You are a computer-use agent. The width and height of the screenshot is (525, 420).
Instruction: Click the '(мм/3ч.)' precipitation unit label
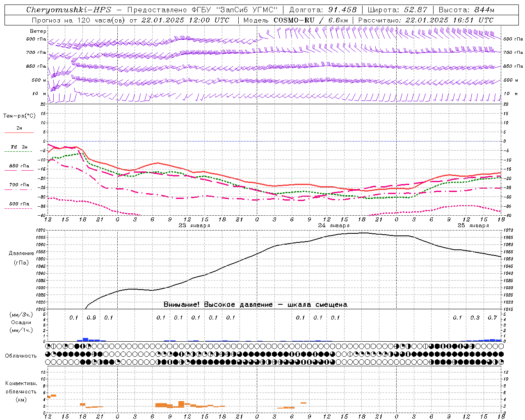(x=21, y=315)
